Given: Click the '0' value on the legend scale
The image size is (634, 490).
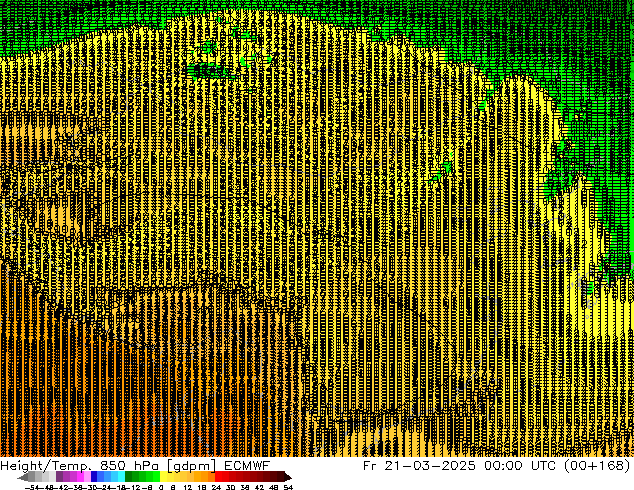Looking at the screenshot, I should [160, 487].
